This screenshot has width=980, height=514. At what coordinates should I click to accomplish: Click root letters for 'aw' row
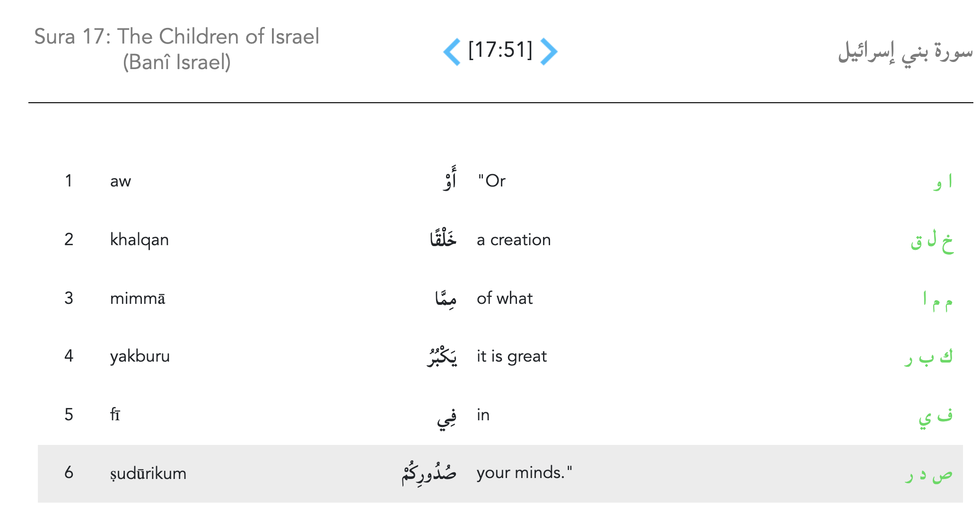[x=942, y=181]
